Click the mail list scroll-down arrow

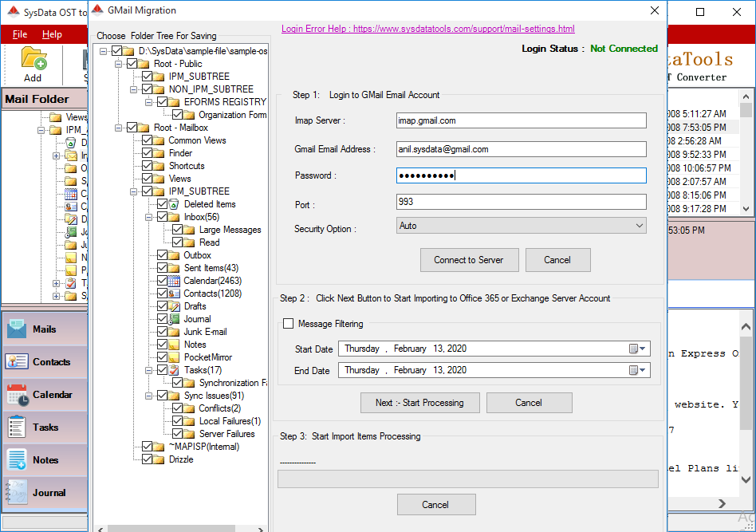click(x=746, y=209)
